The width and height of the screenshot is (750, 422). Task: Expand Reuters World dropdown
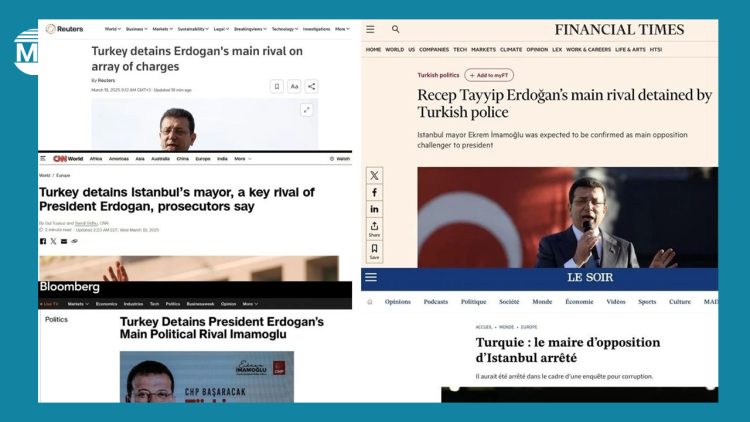click(x=113, y=29)
